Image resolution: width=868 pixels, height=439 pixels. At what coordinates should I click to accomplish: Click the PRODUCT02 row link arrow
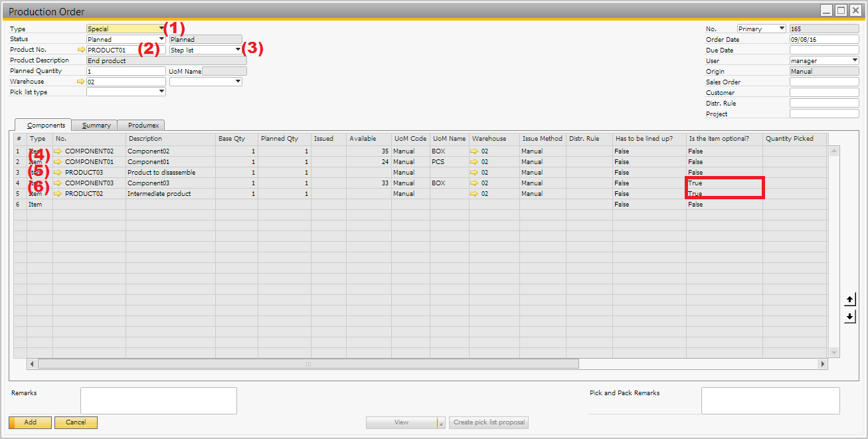58,194
